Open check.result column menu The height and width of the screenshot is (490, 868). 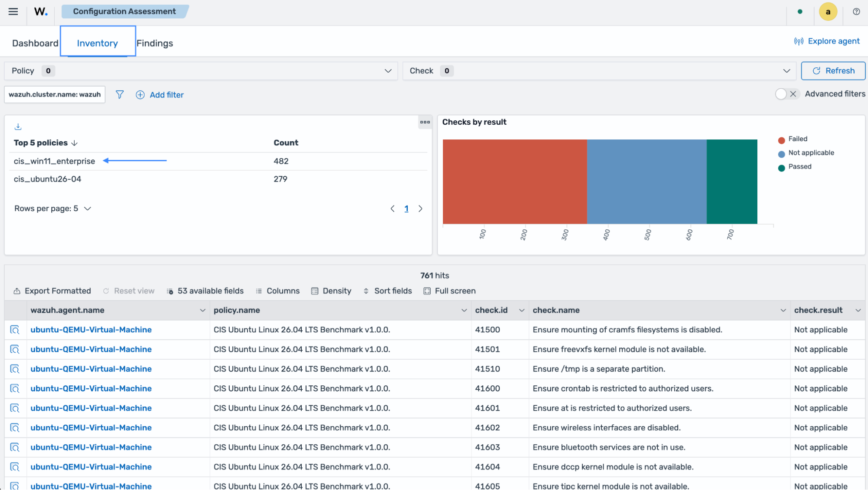858,311
